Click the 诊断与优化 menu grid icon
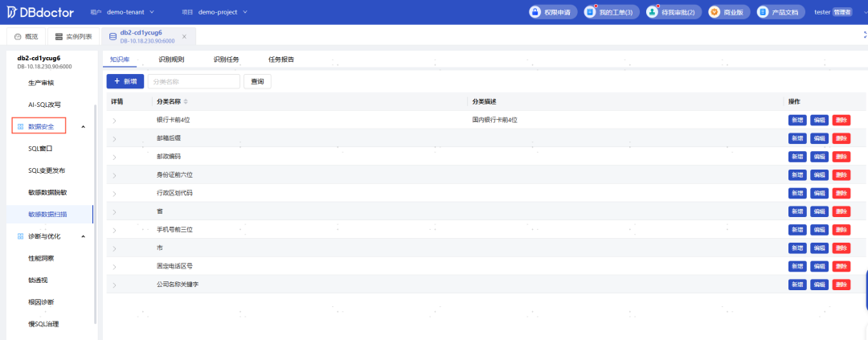This screenshot has width=868, height=340. point(20,236)
